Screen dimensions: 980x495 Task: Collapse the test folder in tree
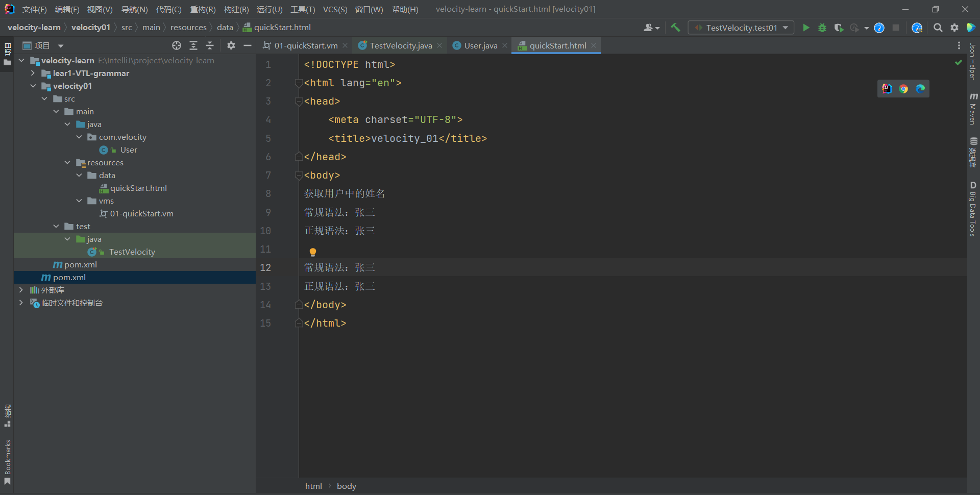[x=56, y=226]
